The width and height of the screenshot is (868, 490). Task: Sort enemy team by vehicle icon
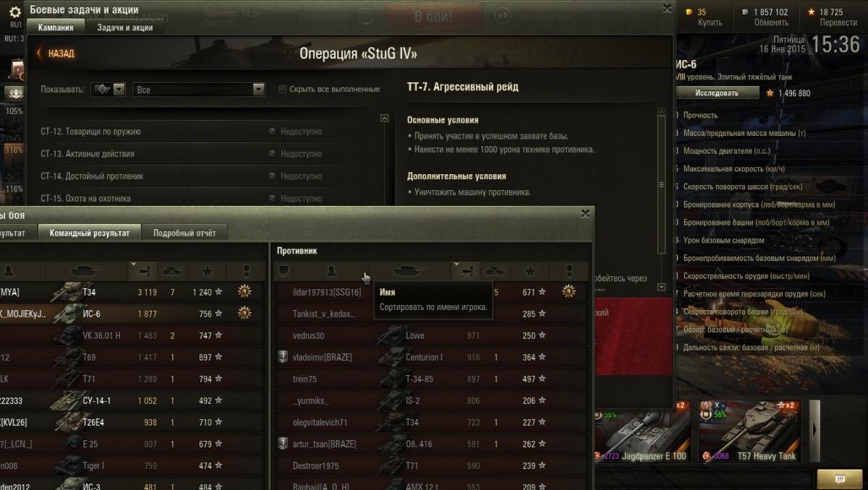click(411, 271)
